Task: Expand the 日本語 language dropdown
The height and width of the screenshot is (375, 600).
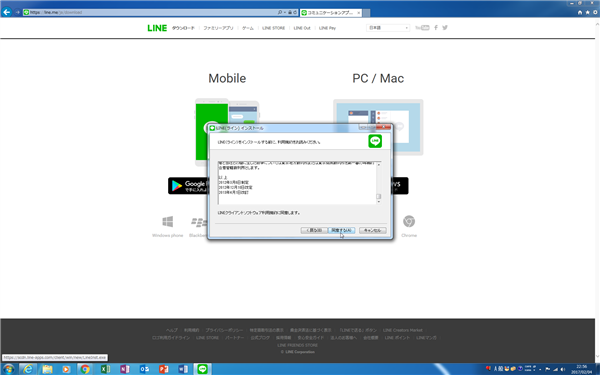Action: (x=388, y=28)
